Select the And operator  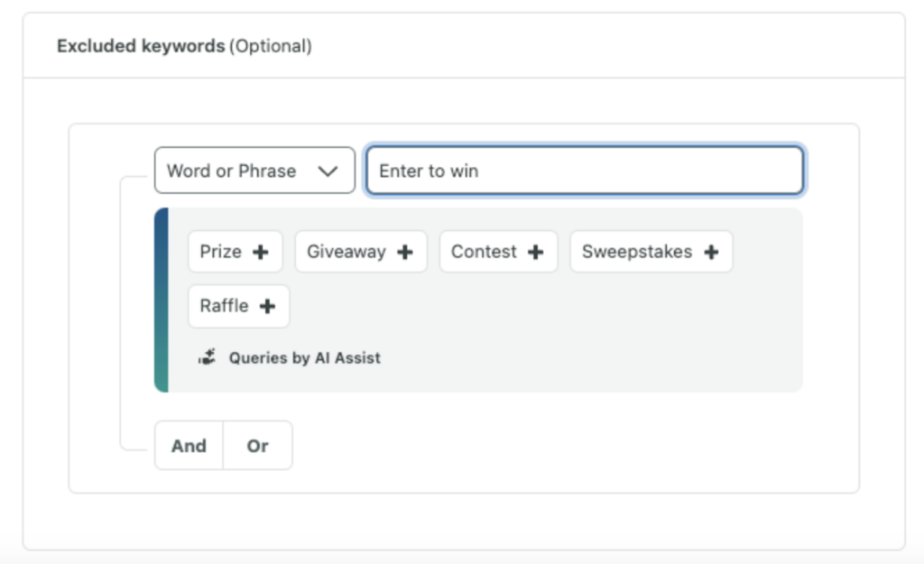pyautogui.click(x=189, y=446)
